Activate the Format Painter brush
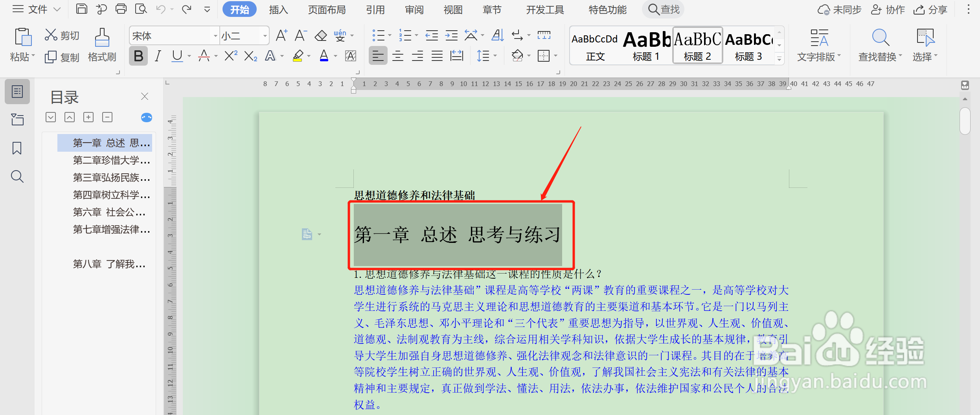Image resolution: width=980 pixels, height=415 pixels. pyautogui.click(x=102, y=45)
